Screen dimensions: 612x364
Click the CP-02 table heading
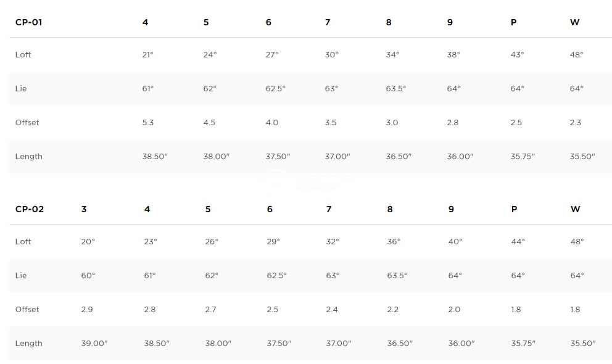click(x=29, y=209)
